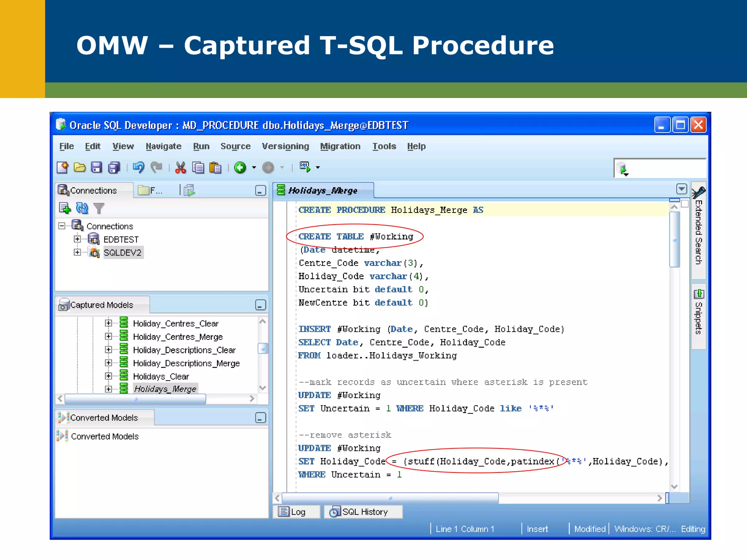Select Holiday_Centres_Merge in Captured Models
747x560 pixels.
pyautogui.click(x=178, y=337)
